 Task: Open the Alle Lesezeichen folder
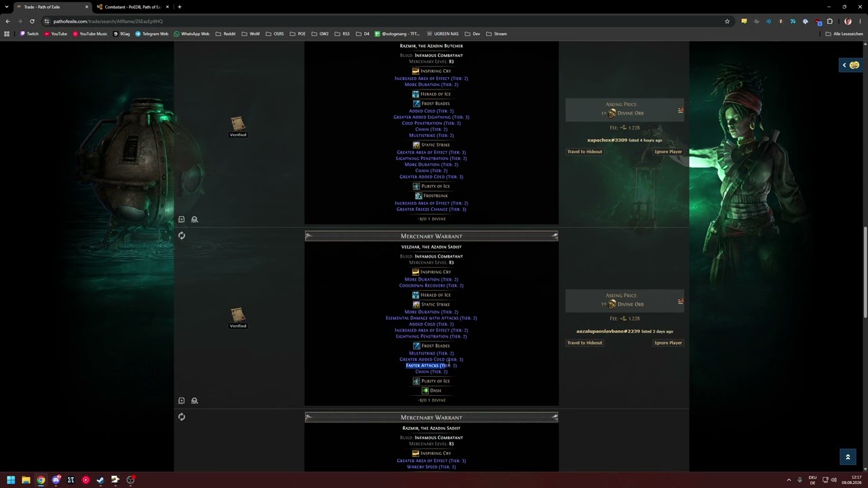point(844,33)
